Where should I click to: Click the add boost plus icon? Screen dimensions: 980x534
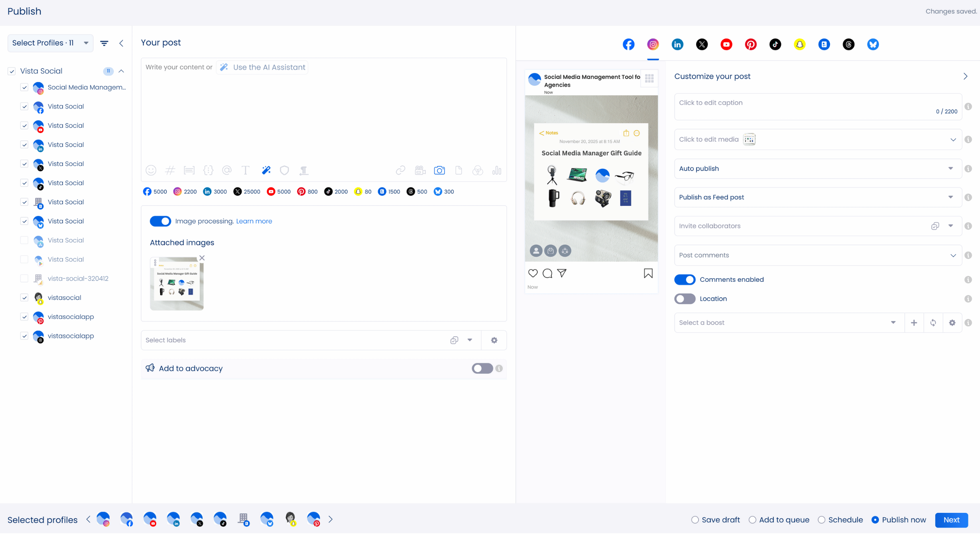(x=914, y=323)
